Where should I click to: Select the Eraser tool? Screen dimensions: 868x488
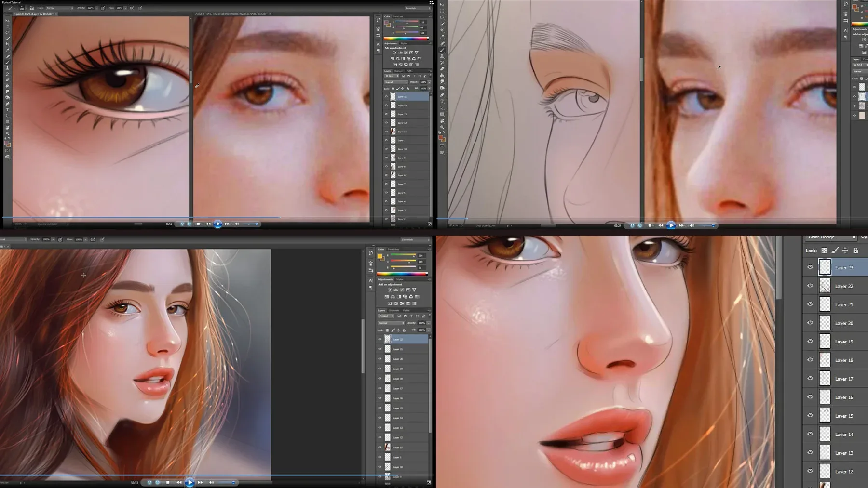(x=7, y=79)
